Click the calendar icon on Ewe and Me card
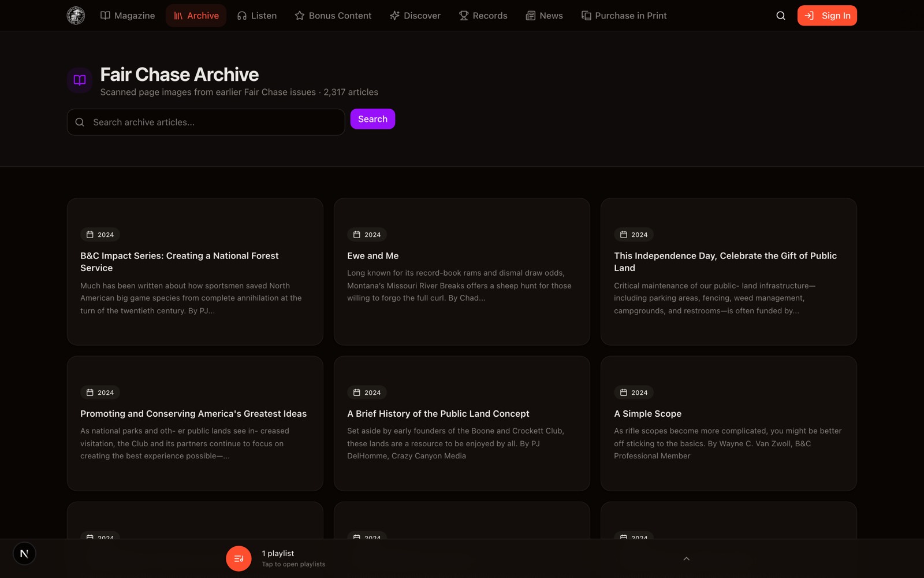 357,235
